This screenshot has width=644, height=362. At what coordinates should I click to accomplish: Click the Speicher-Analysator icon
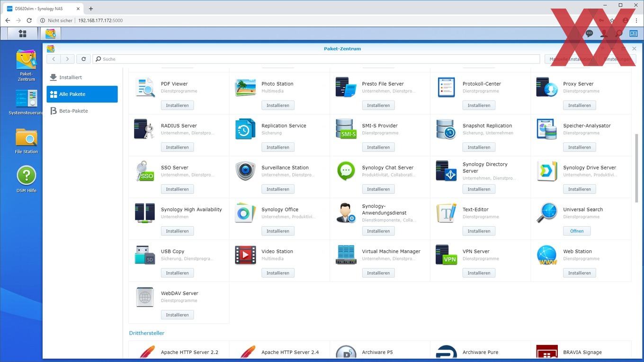(x=547, y=129)
